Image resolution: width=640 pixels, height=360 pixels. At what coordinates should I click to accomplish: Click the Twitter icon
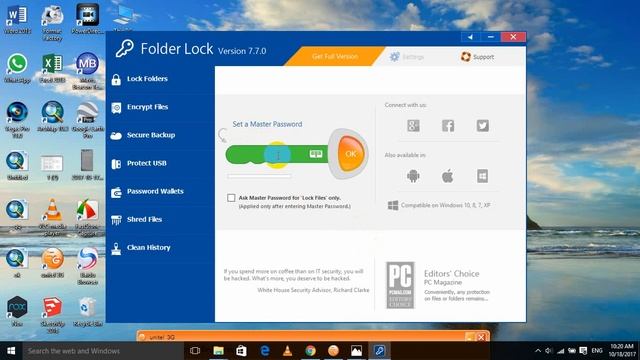pos(482,125)
